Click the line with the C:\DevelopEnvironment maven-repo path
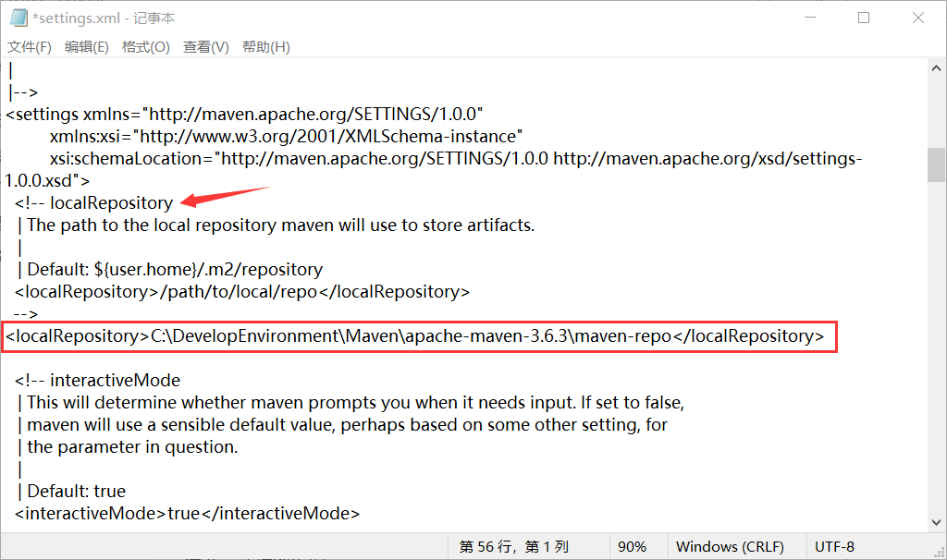The width and height of the screenshot is (947, 560). [415, 336]
